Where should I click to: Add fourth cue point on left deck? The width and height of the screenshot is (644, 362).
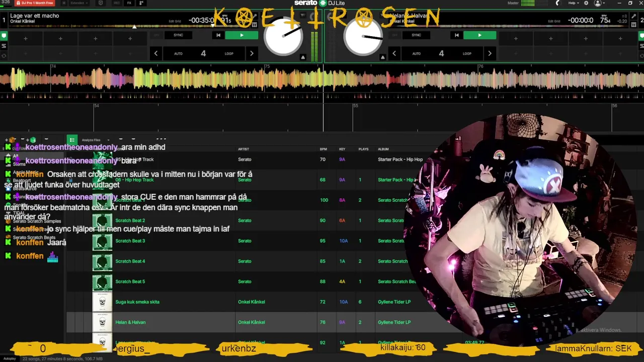130,38
